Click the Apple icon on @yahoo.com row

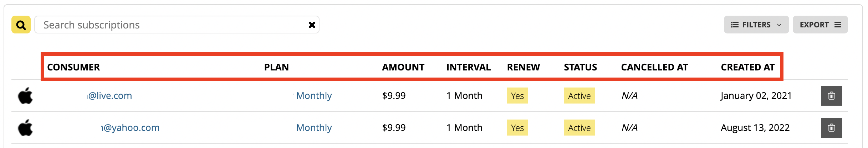(25, 128)
